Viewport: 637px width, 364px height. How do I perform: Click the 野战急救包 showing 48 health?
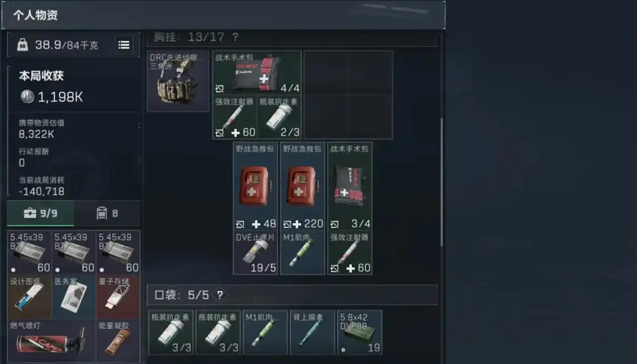pyautogui.click(x=256, y=186)
